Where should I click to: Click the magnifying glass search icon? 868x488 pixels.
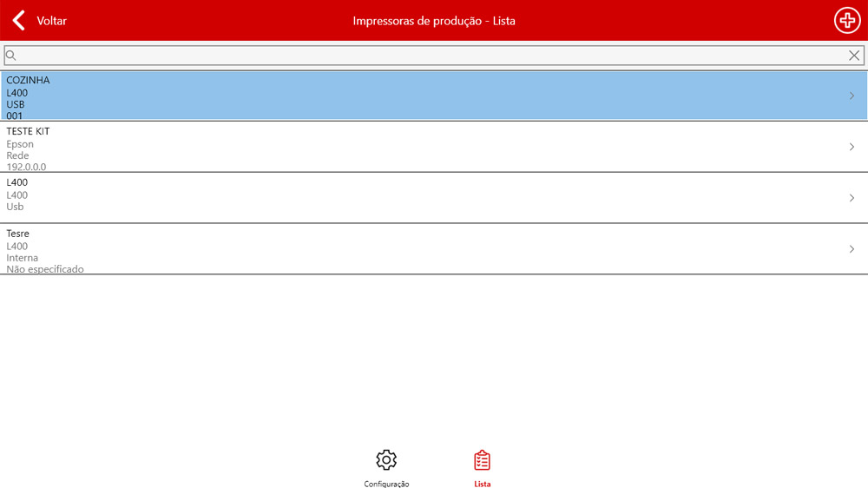pos(11,56)
